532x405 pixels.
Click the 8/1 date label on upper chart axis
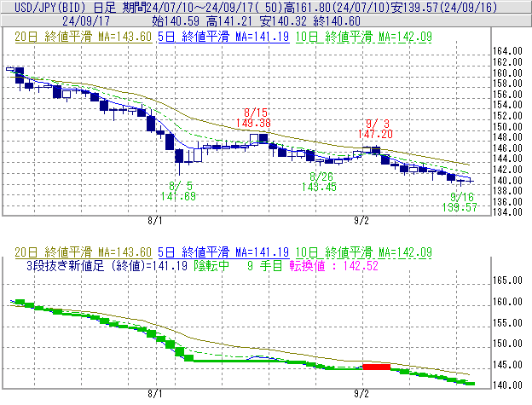154,221
